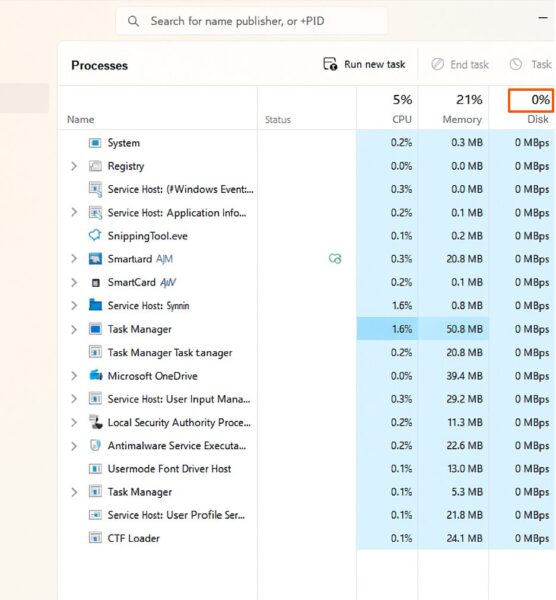Image resolution: width=556 pixels, height=600 pixels.
Task: Click Service Host User Input icon
Action: pyautogui.click(x=95, y=399)
